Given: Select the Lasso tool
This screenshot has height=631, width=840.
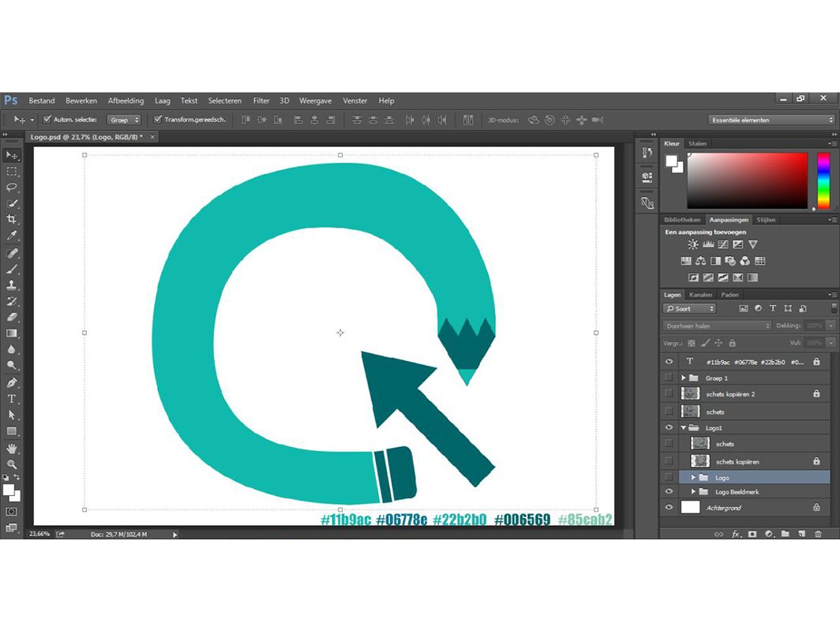Looking at the screenshot, I should tap(12, 188).
